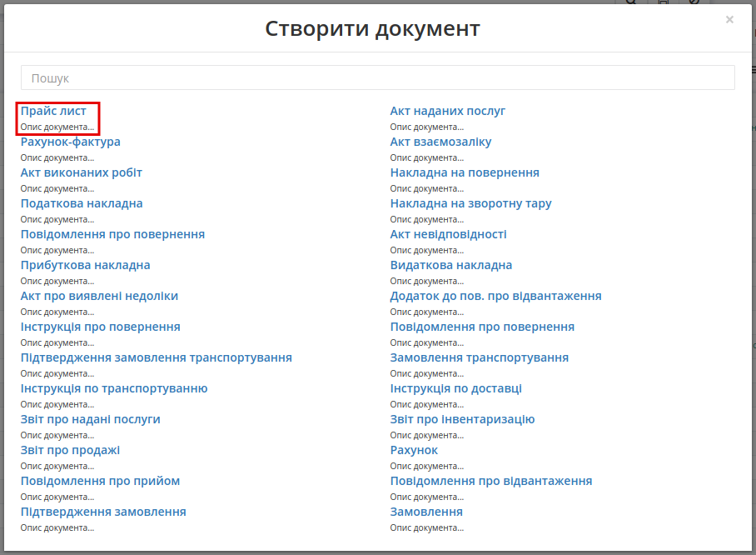Select Звіт про продажі
This screenshot has width=756, height=555.
[70, 451]
